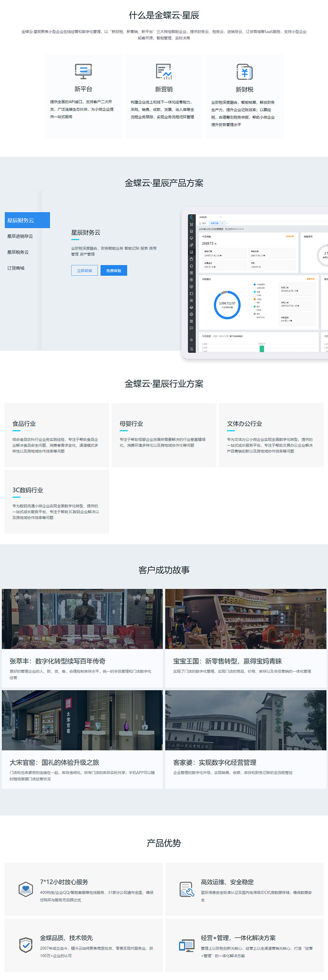Viewport: 328px width, 980px height.
Task: Open 大宋官窑：国礼的体验升级之旅 story title
Action: [x=54, y=762]
